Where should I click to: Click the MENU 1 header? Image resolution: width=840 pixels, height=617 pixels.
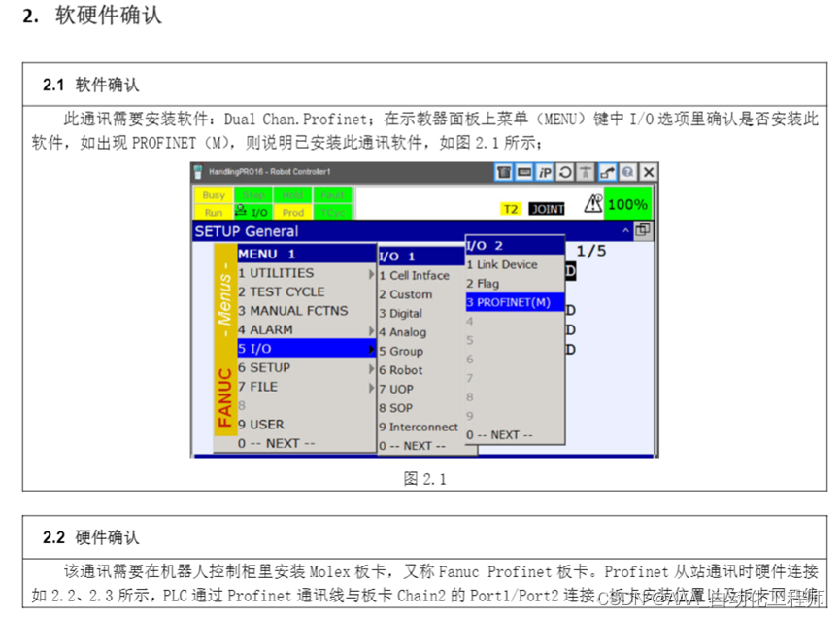(x=306, y=255)
